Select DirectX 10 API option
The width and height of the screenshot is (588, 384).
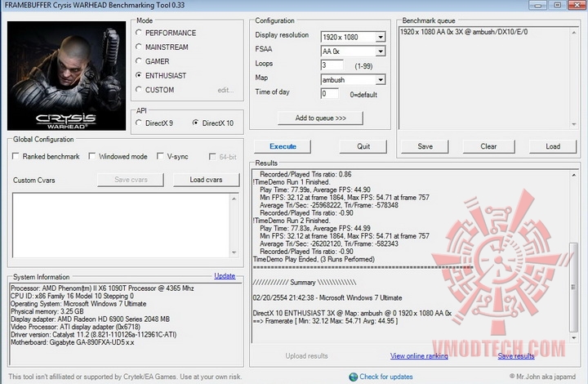[195, 123]
